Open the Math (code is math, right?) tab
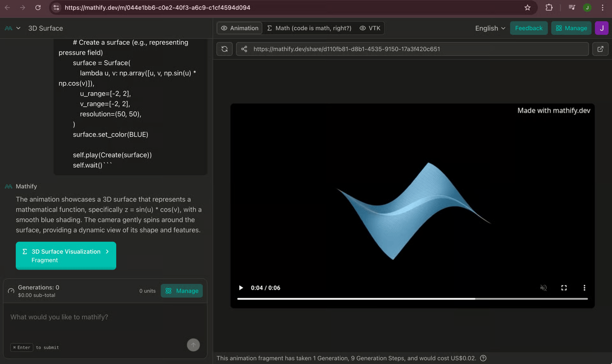The height and width of the screenshot is (364, 612). (309, 28)
